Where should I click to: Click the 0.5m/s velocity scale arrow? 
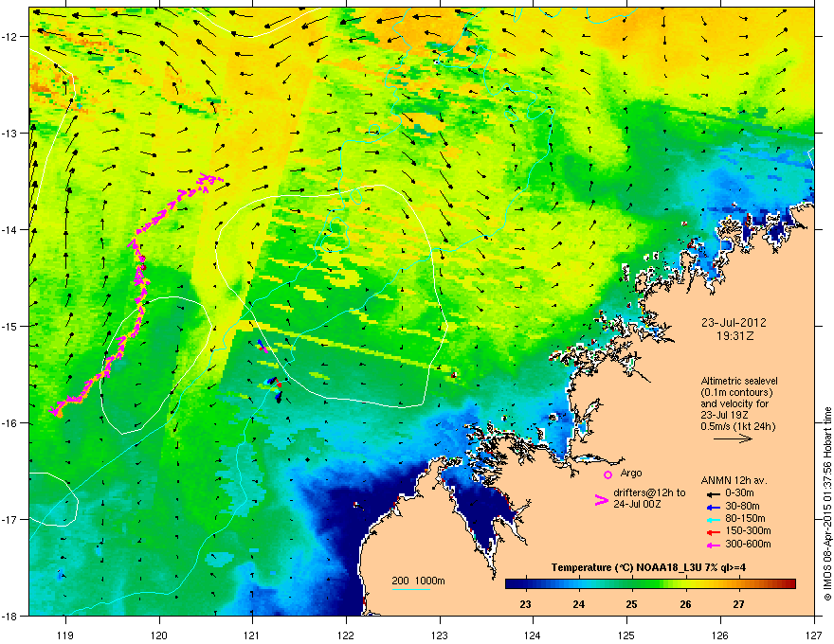coord(733,438)
